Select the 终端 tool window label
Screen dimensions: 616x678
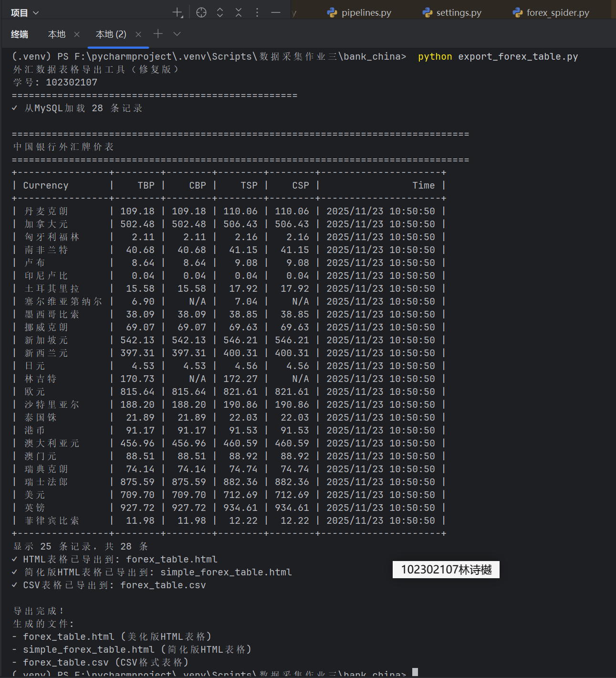tap(20, 34)
